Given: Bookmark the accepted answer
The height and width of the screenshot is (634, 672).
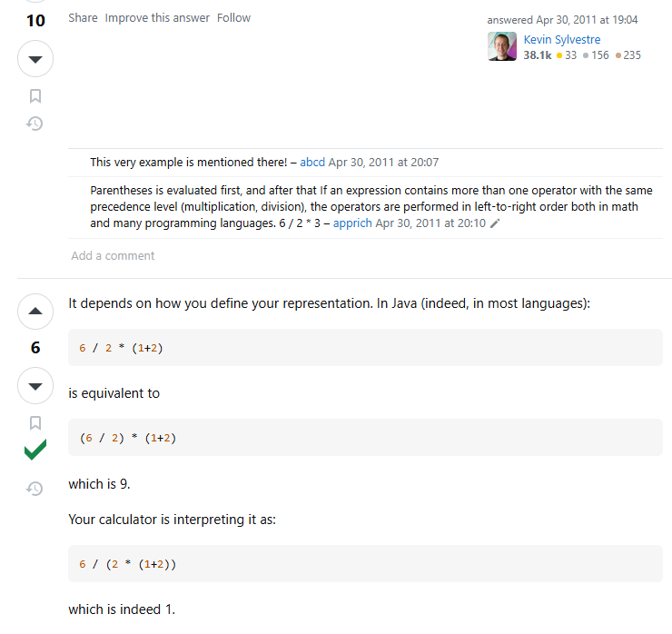Looking at the screenshot, I should (35, 423).
